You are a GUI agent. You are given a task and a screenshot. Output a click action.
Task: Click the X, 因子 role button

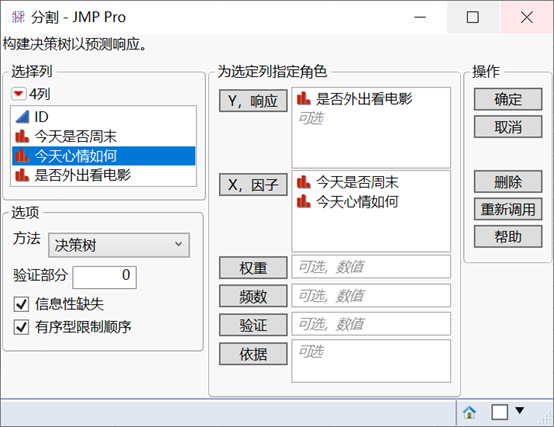(253, 185)
